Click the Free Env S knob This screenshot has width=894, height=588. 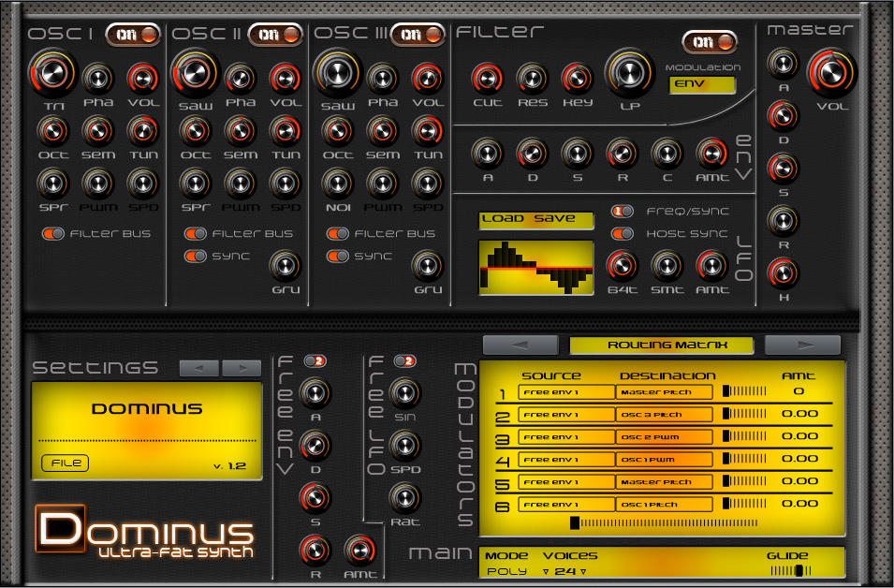pyautogui.click(x=315, y=497)
